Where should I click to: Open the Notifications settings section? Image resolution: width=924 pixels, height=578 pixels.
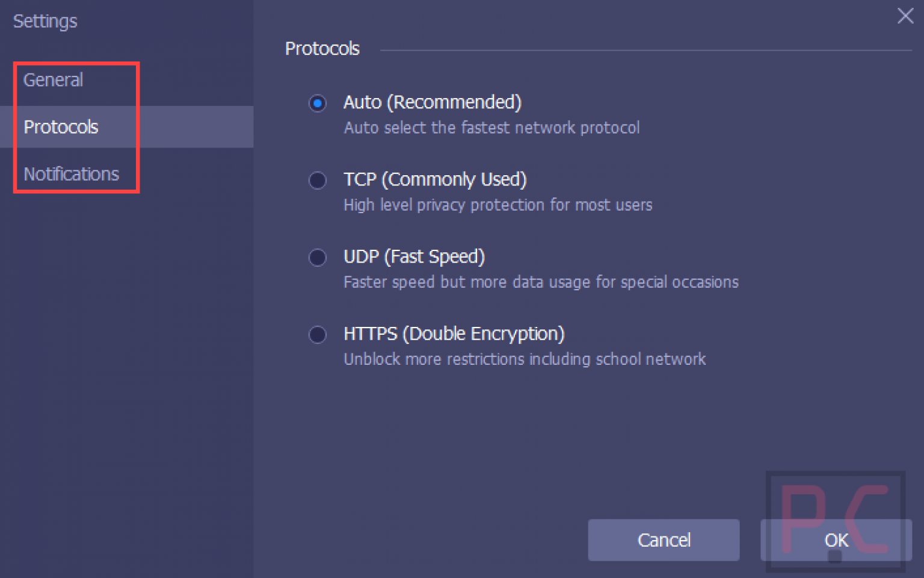pos(71,174)
